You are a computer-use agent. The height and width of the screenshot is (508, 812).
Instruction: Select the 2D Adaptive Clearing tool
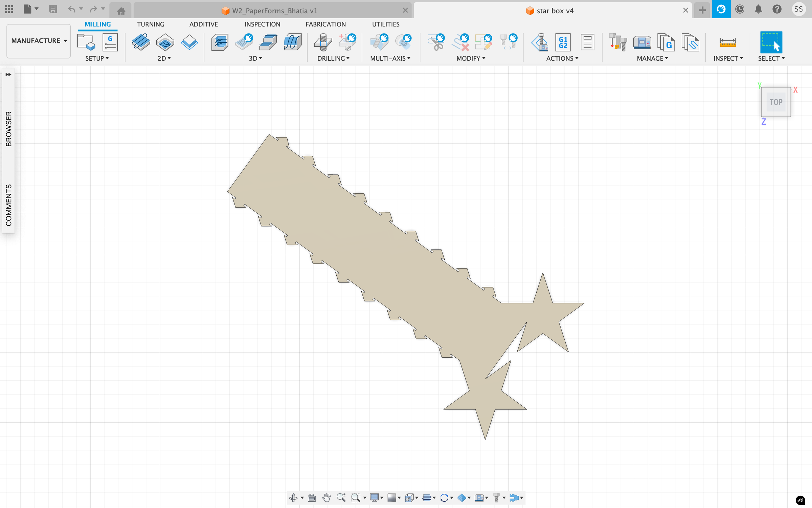click(x=141, y=42)
